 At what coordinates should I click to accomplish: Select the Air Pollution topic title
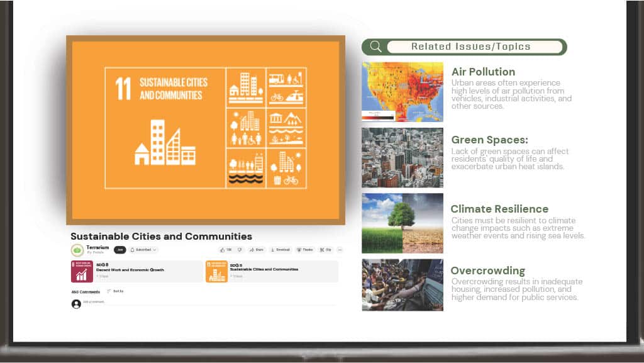click(x=484, y=72)
